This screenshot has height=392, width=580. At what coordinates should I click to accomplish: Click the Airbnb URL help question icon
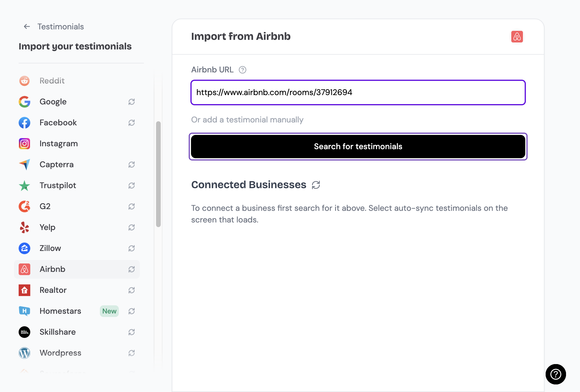(x=243, y=70)
